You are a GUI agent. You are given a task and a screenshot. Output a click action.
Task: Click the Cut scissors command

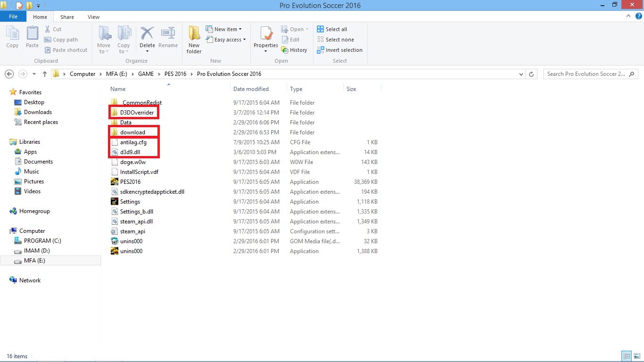(53, 29)
